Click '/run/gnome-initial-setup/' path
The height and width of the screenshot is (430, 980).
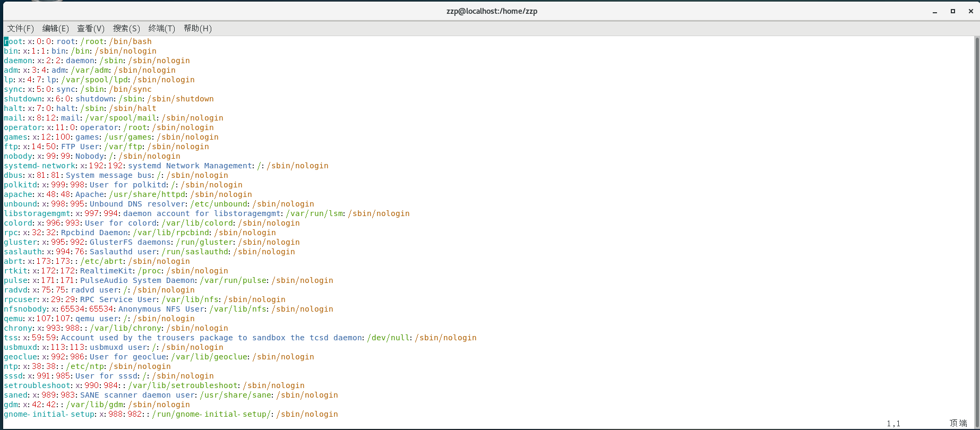coord(211,414)
